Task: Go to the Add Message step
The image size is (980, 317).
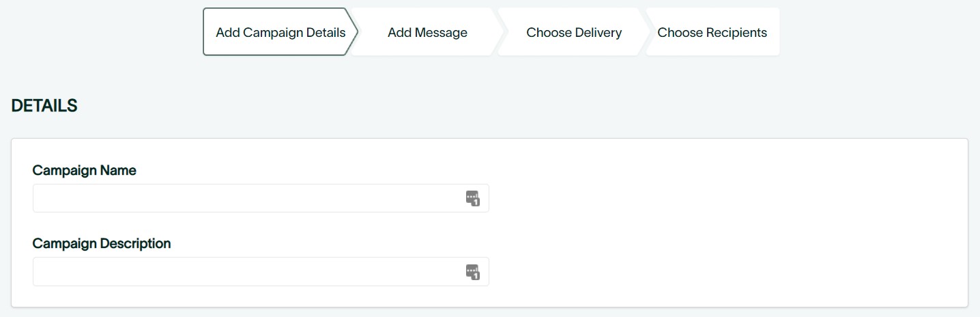Action: point(427,32)
